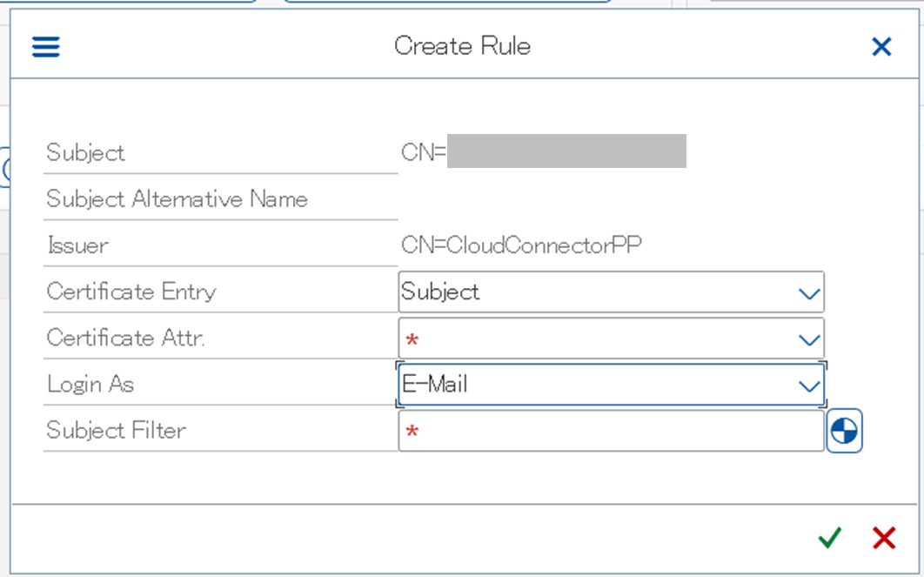Click the Certificate Entry label
924x577 pixels.
tap(131, 292)
